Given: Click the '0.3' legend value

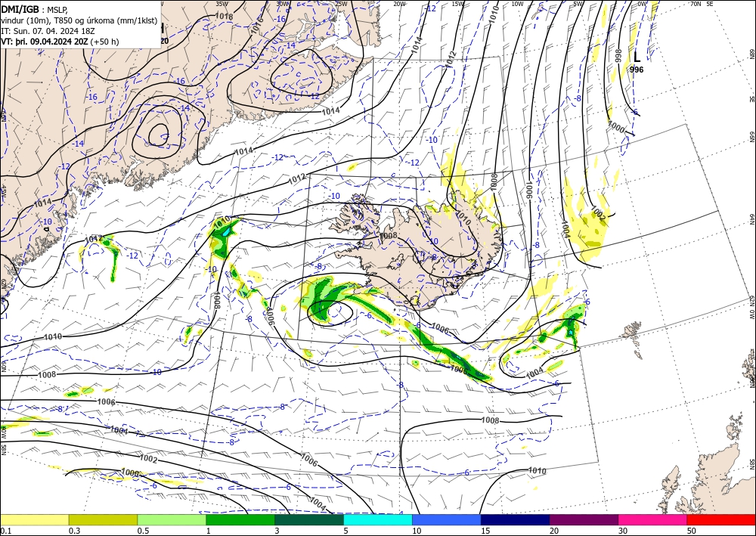Looking at the screenshot, I should pyautogui.click(x=74, y=531).
